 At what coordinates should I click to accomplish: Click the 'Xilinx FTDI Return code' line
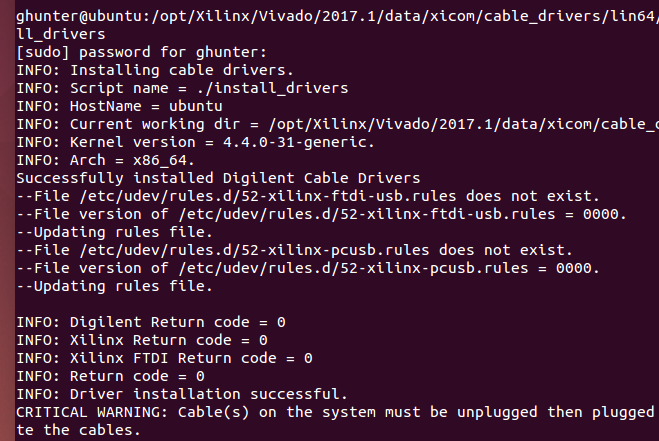164,358
